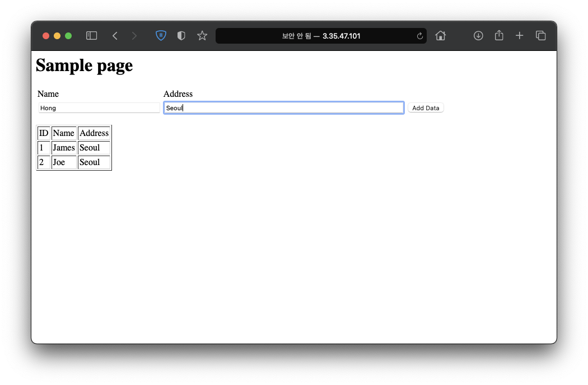
Task: Open the share sheet icon
Action: (x=499, y=35)
